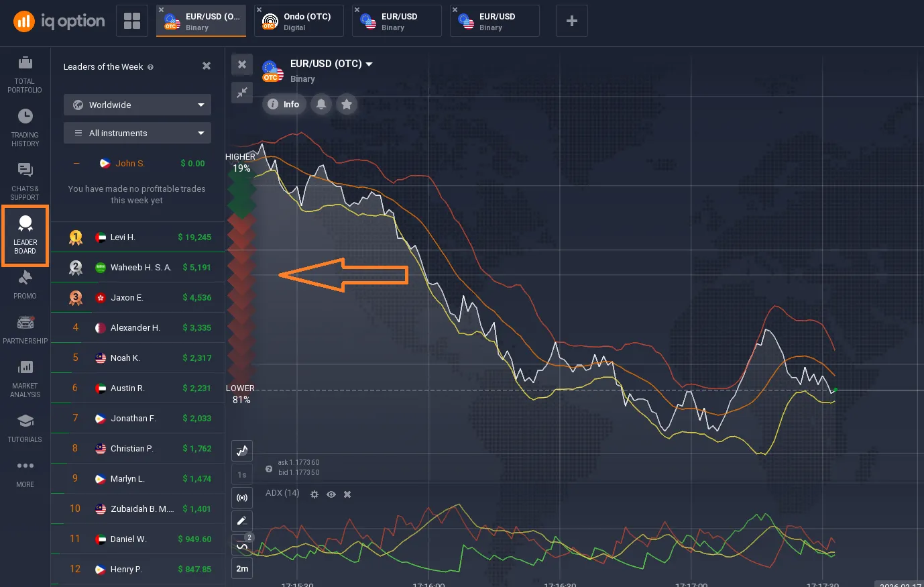This screenshot has width=924, height=587.
Task: Toggle ADX indicator visibility eye
Action: (331, 494)
